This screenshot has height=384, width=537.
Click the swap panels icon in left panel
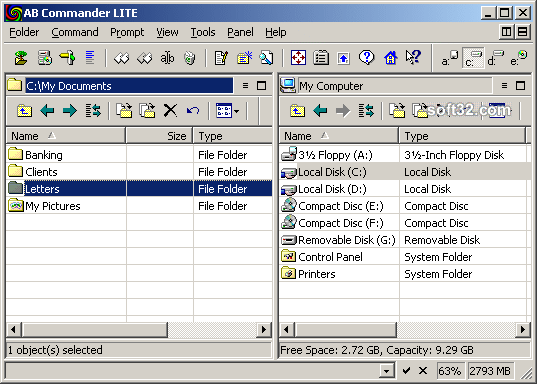[x=93, y=111]
